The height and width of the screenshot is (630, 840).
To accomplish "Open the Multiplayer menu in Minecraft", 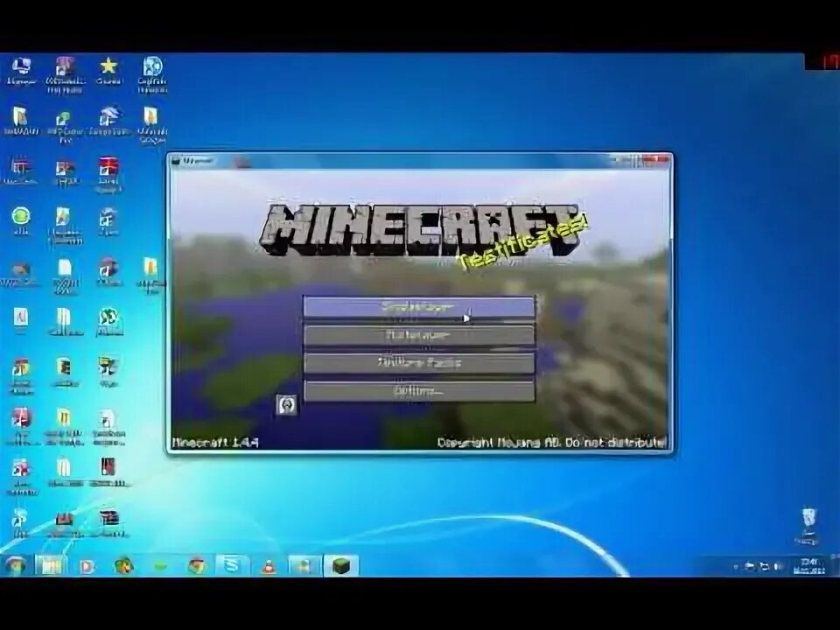I will tap(419, 335).
